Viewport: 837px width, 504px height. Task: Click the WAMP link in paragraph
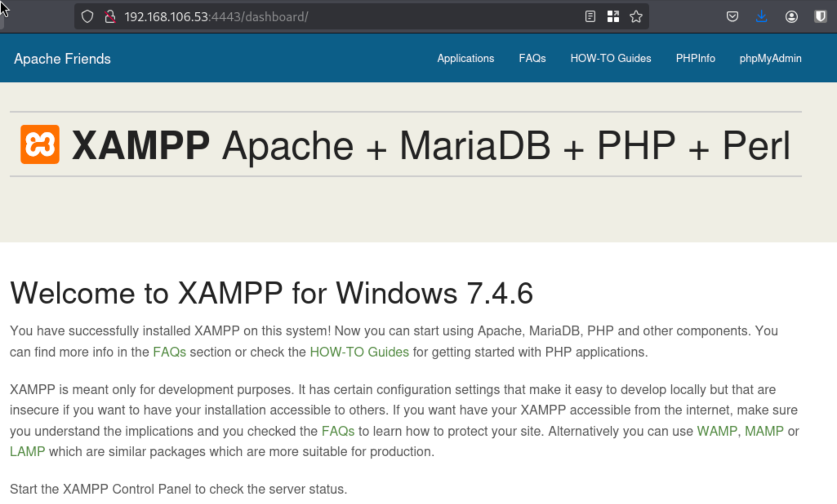[717, 431]
